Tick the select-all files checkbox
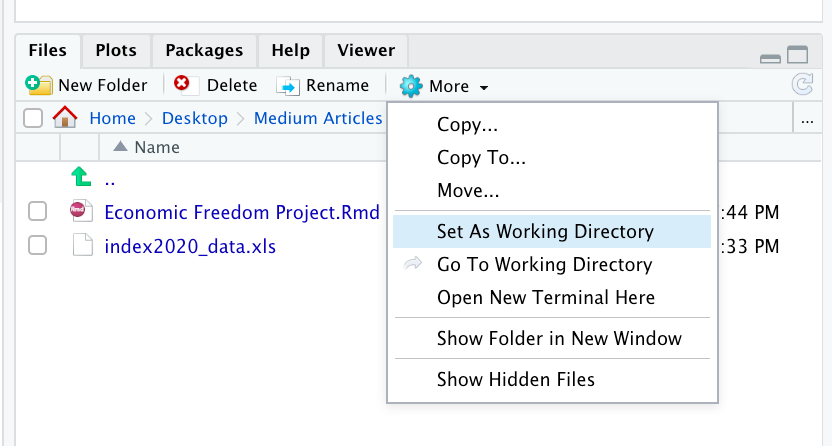Screen dimensions: 832x446 33,118
